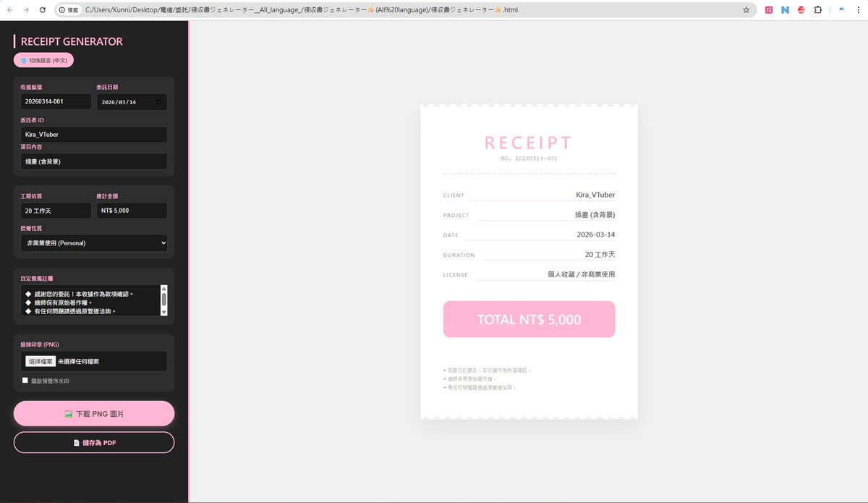Open the 授權性質 license dropdown
Screen dimensions: 868x503
[x=94, y=243]
